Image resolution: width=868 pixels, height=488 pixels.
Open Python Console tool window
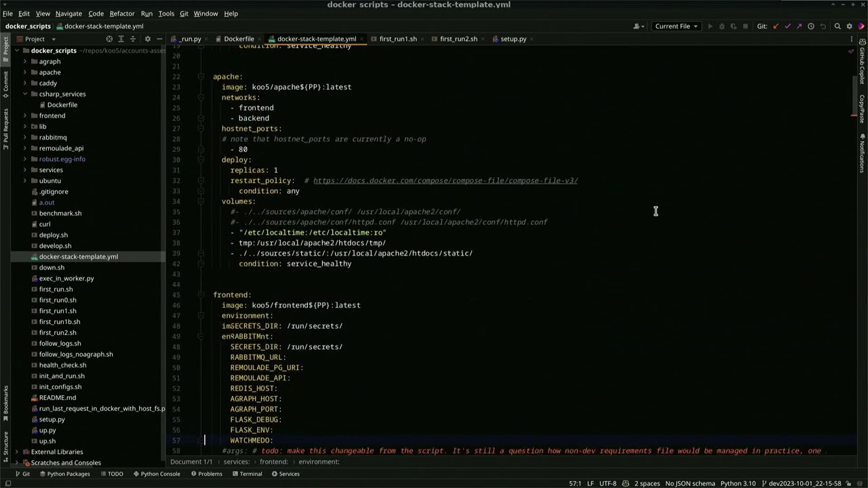pyautogui.click(x=155, y=474)
